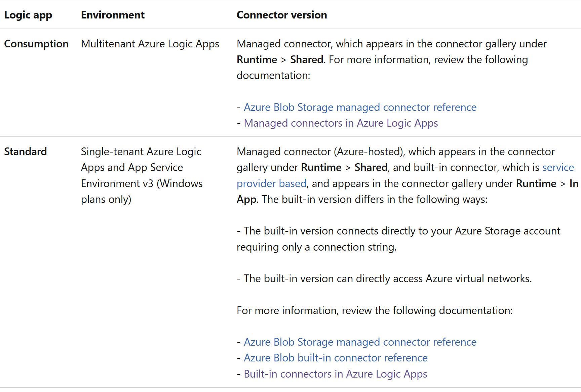Open Managed connectors in Azure Logic Apps link

coord(341,123)
